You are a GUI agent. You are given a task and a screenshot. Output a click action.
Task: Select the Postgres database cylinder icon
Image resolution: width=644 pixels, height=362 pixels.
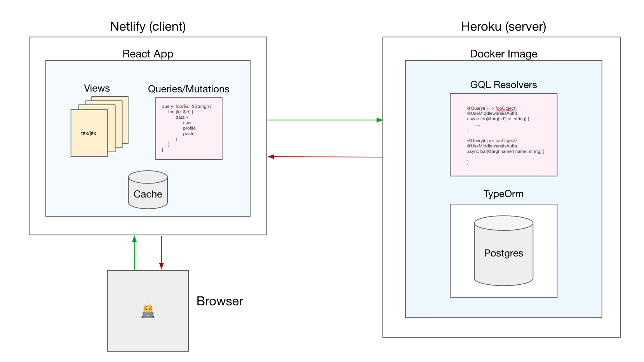[503, 251]
